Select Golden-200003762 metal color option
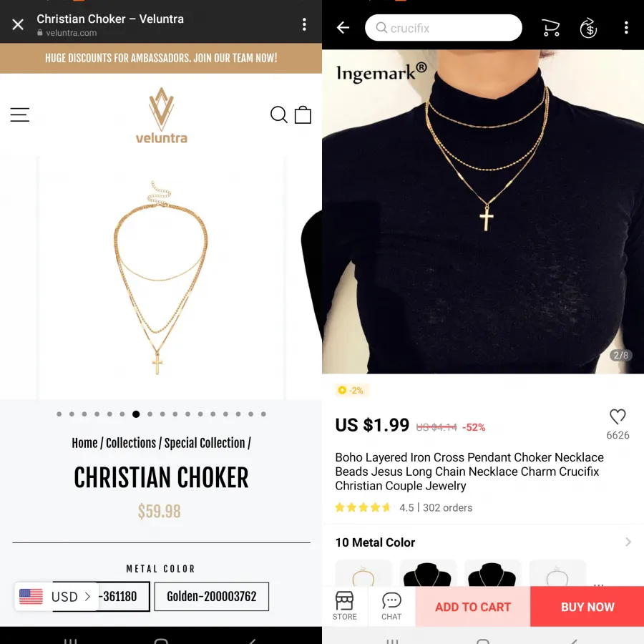 point(212,596)
